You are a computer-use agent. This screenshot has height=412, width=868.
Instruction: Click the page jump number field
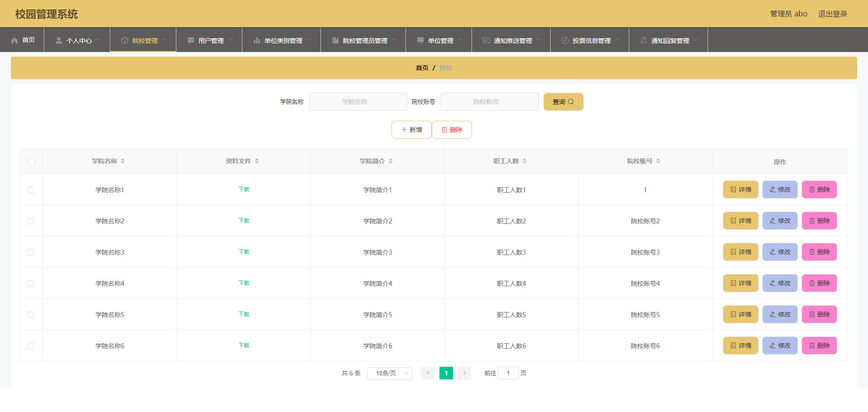point(508,373)
